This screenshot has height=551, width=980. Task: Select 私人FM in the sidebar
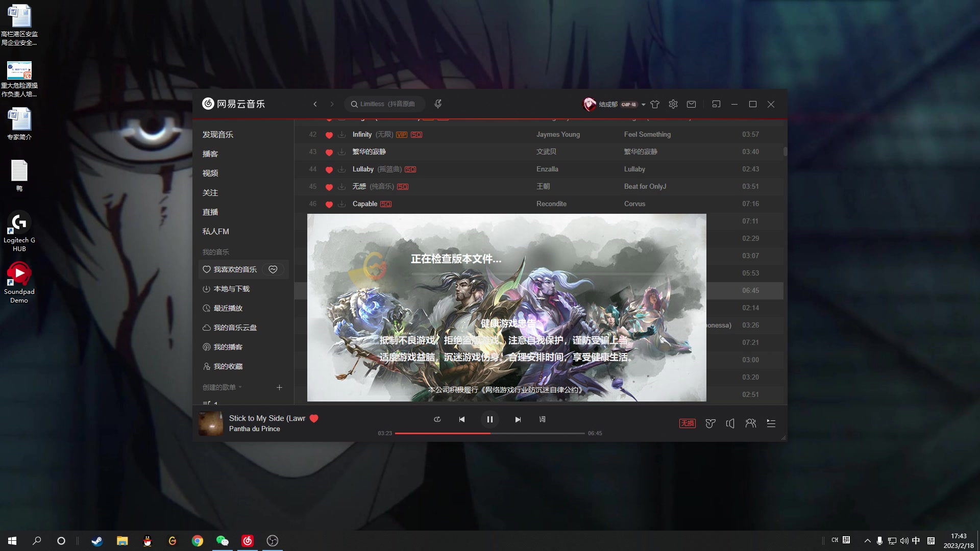click(x=216, y=232)
